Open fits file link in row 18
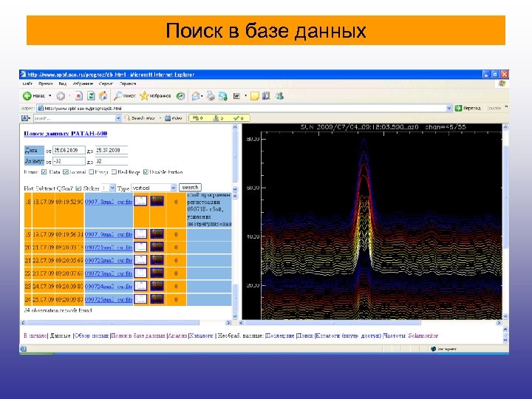This screenshot has width=532, height=399. coord(109,202)
